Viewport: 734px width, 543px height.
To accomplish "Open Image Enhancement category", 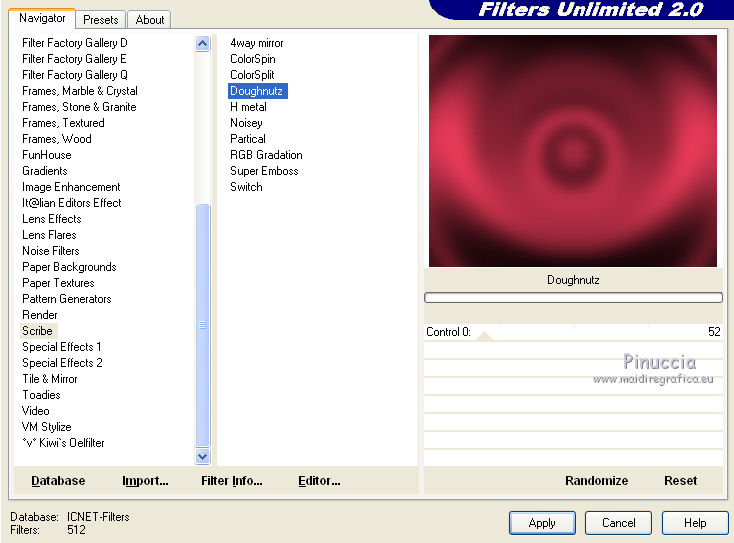I will coord(71,187).
